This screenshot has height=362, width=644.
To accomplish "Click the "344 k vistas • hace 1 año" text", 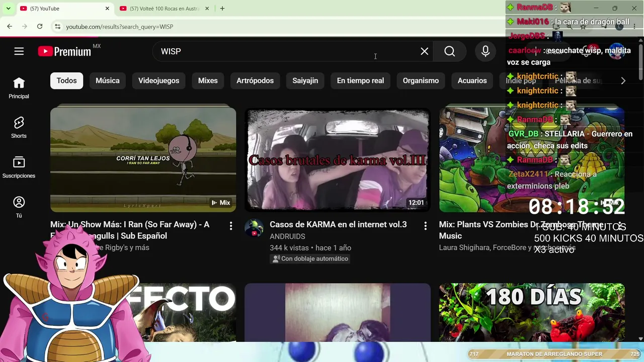I will click(x=310, y=248).
